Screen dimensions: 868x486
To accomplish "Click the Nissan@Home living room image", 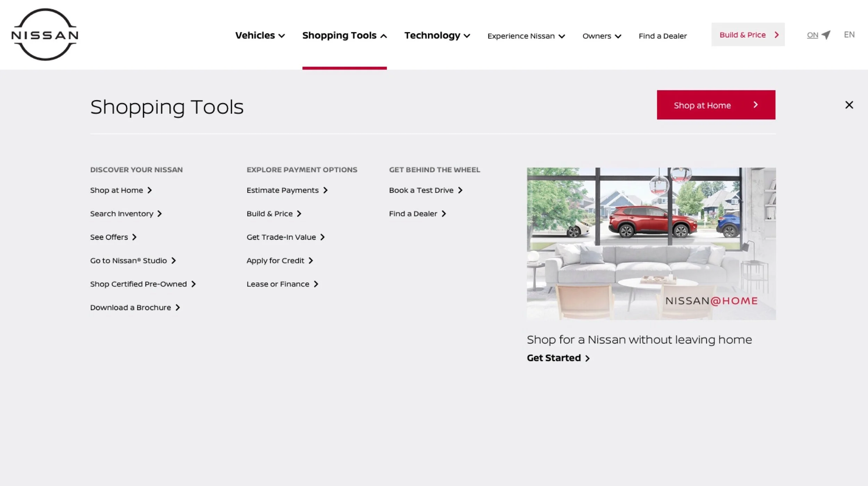I will (651, 244).
